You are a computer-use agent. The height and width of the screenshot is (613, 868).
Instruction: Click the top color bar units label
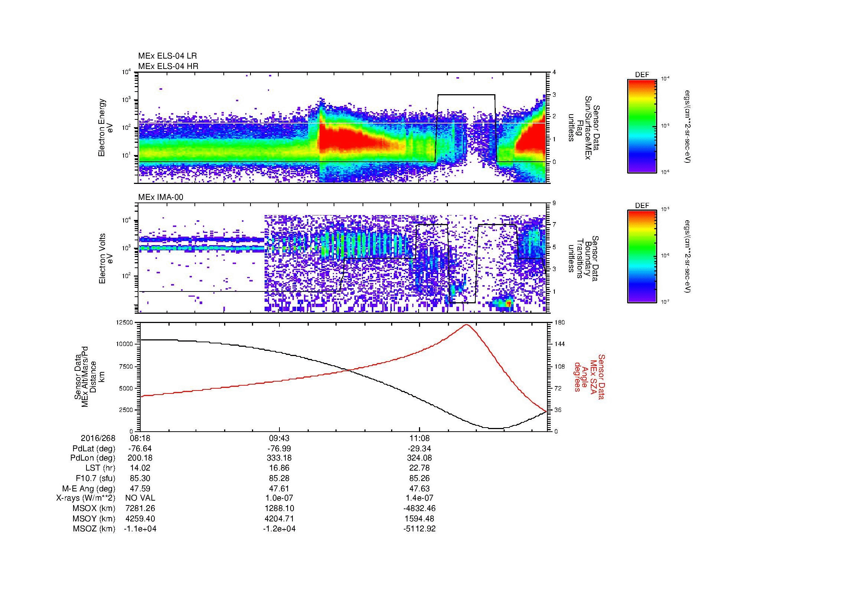coord(688,126)
